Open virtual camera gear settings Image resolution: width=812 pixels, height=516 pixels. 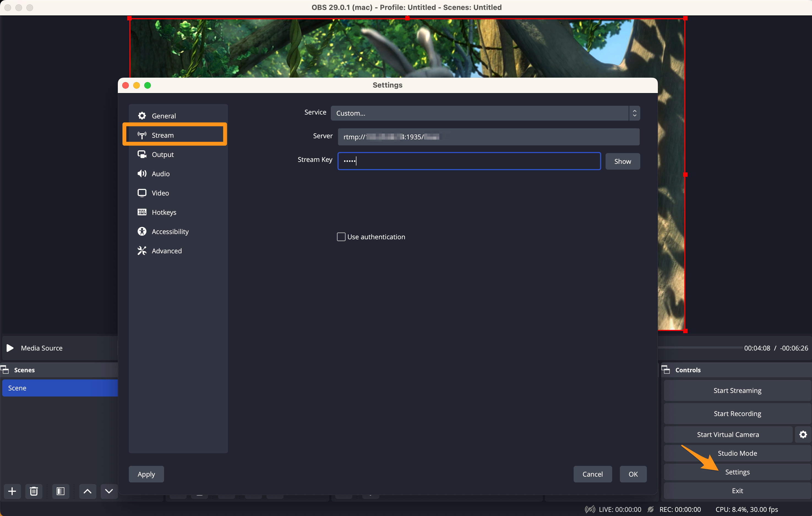pyautogui.click(x=803, y=434)
